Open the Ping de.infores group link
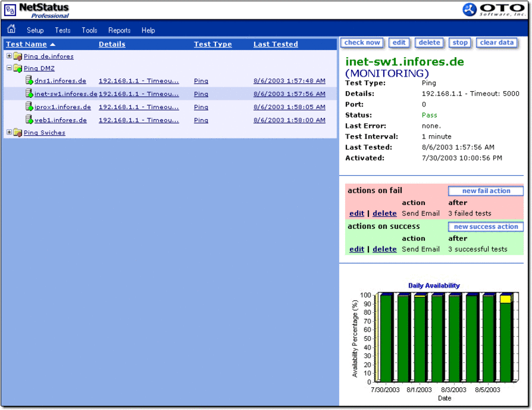 click(49, 57)
